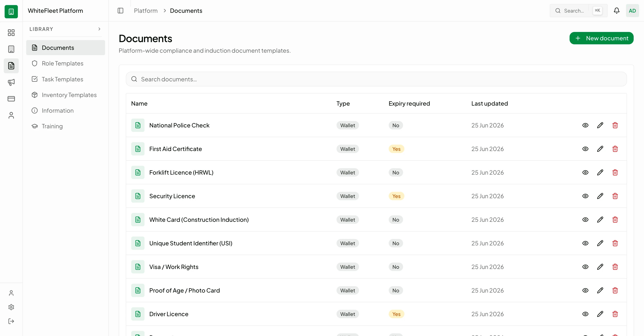
Task: Sort by the Name column header
Action: tap(139, 103)
